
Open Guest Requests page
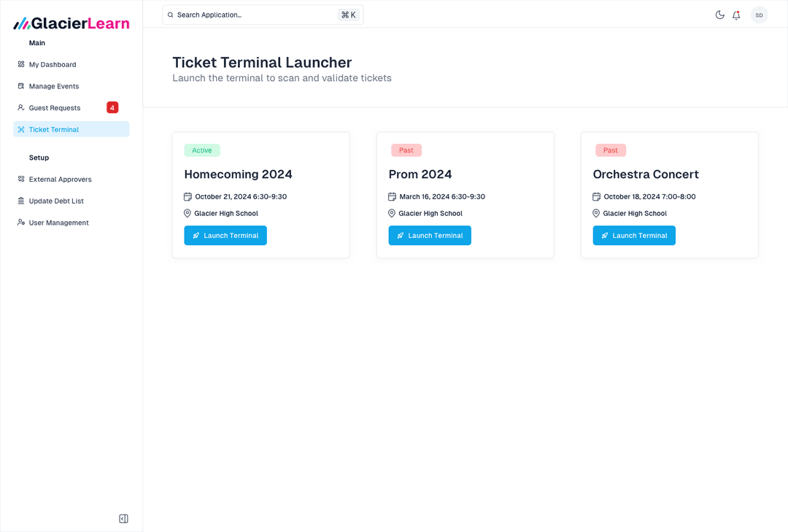pos(55,108)
